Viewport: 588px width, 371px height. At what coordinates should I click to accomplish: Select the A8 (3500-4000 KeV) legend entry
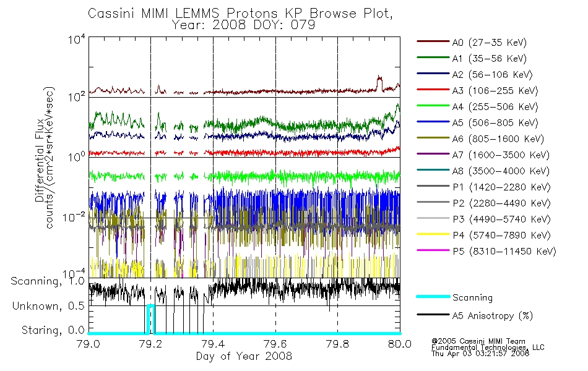pos(483,171)
